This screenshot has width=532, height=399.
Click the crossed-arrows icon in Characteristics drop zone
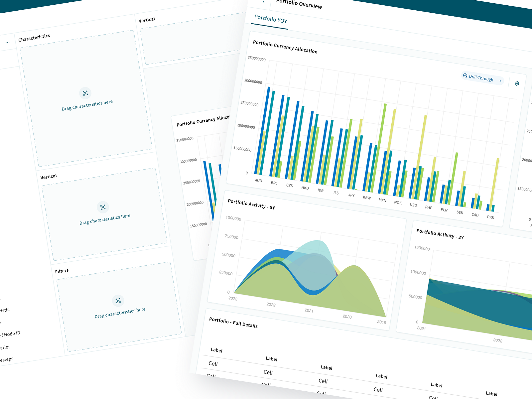point(86,94)
